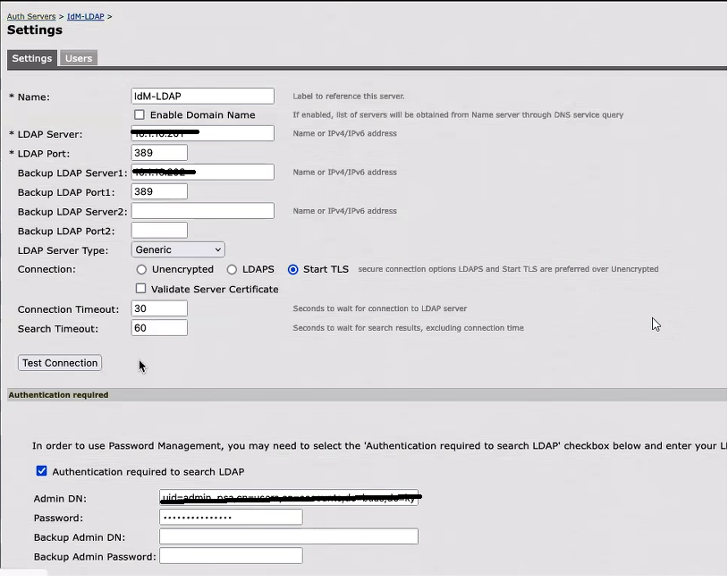Select the Connection Timeout value
Image resolution: width=728 pixels, height=582 pixels.
(159, 308)
